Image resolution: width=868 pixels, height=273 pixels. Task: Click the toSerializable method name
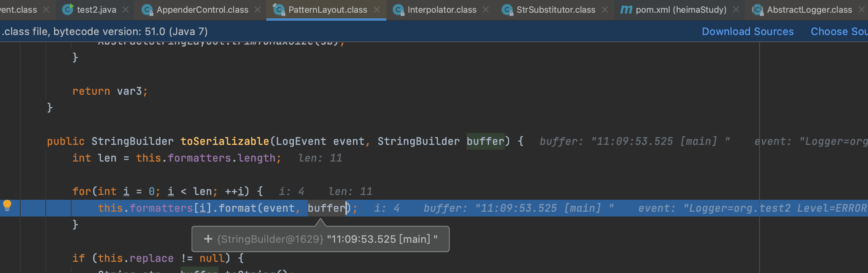point(225,141)
